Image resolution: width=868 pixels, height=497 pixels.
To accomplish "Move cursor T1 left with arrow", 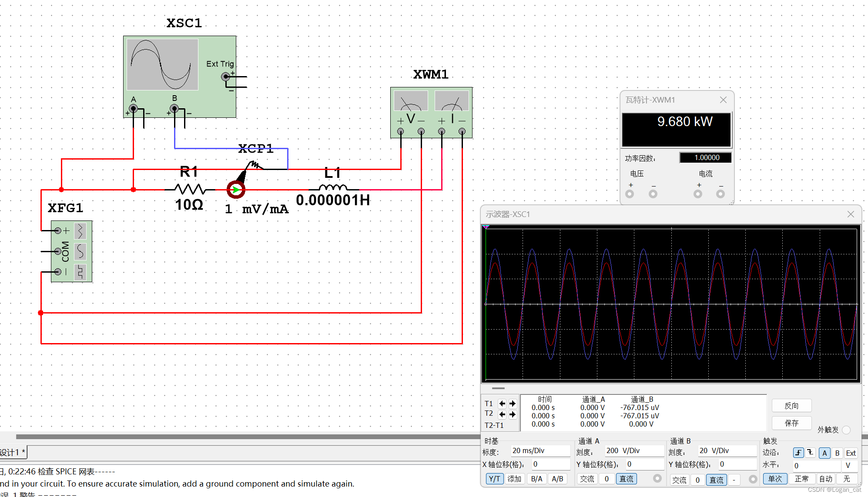I will tap(502, 404).
